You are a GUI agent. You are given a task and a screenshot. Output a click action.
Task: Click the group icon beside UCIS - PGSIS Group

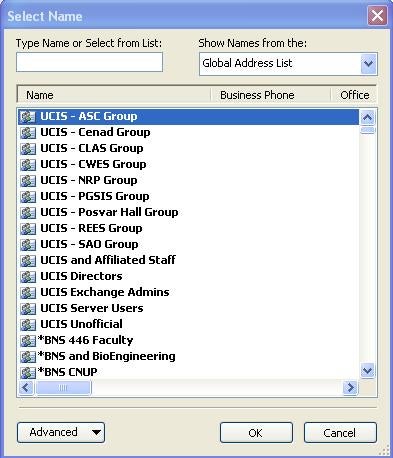pyautogui.click(x=28, y=197)
